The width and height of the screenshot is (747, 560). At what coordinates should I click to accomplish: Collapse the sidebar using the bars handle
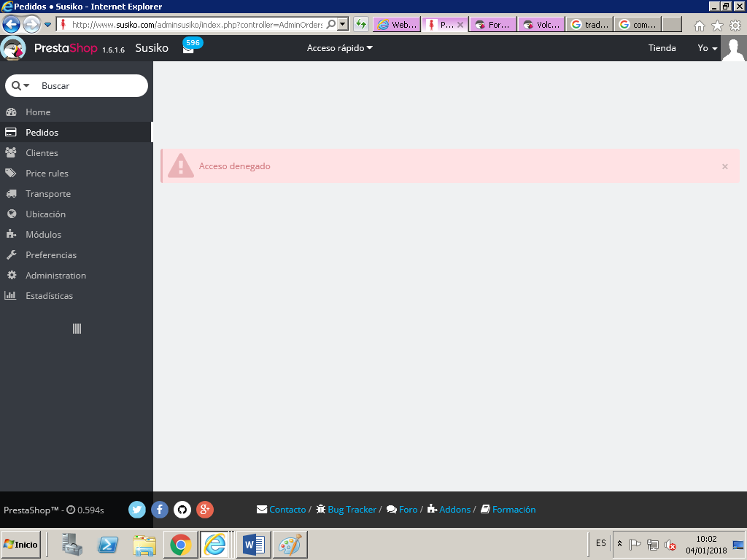pos(77,329)
